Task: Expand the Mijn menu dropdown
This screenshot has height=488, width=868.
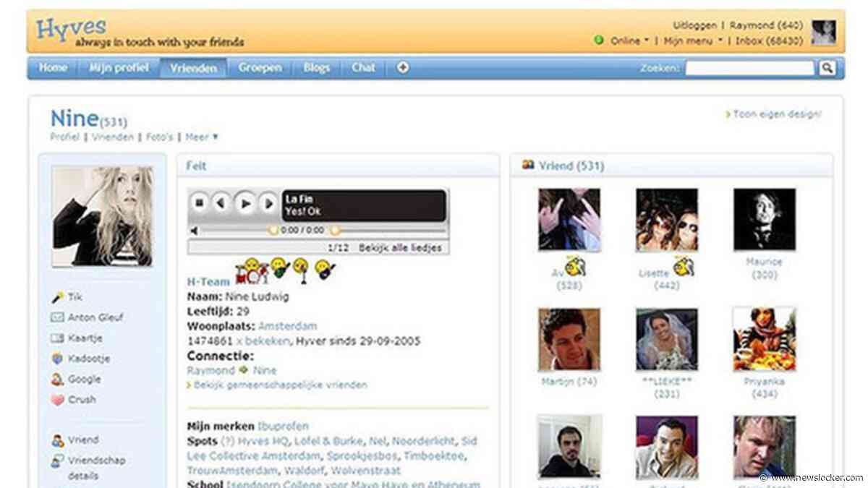Action: click(x=693, y=40)
